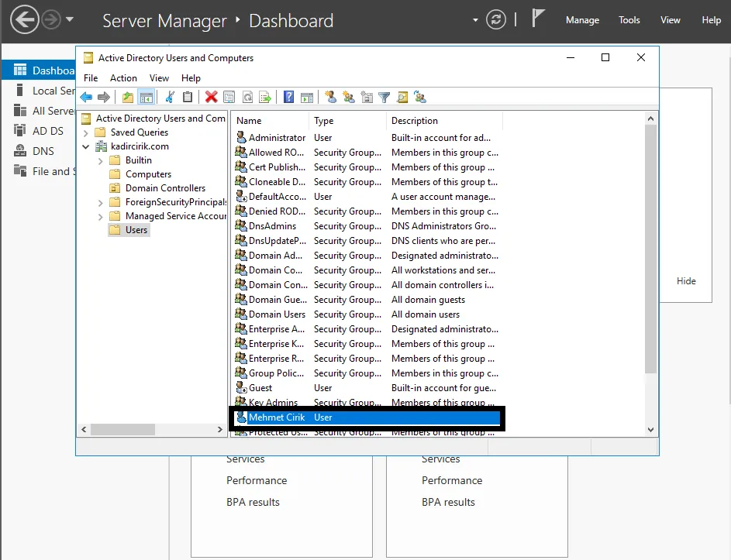The image size is (731, 560).
Task: Open the dropdown arrow left of refresh icon
Action: tap(475, 20)
